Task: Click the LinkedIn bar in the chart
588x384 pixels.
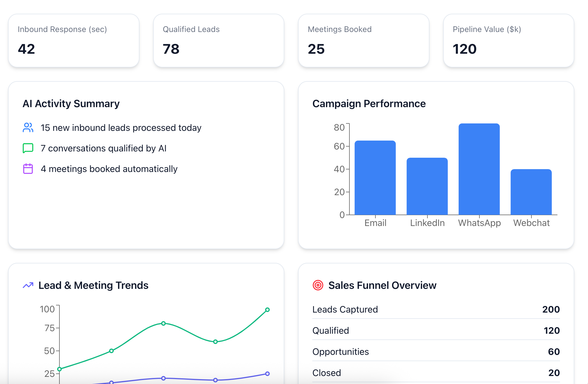Action: coord(427,186)
